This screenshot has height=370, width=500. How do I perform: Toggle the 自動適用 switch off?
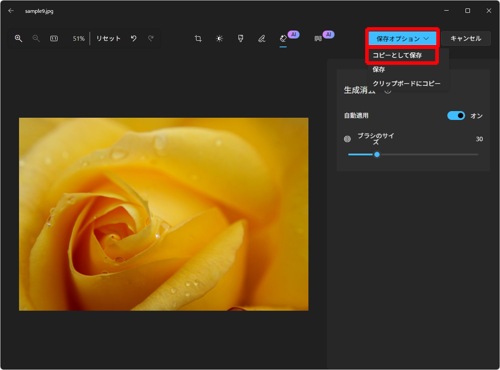(x=456, y=116)
